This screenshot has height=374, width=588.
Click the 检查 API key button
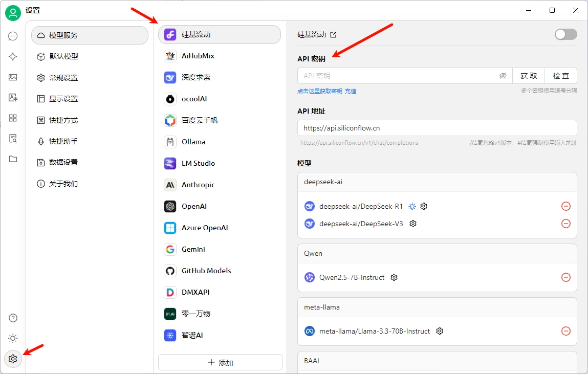tap(560, 76)
